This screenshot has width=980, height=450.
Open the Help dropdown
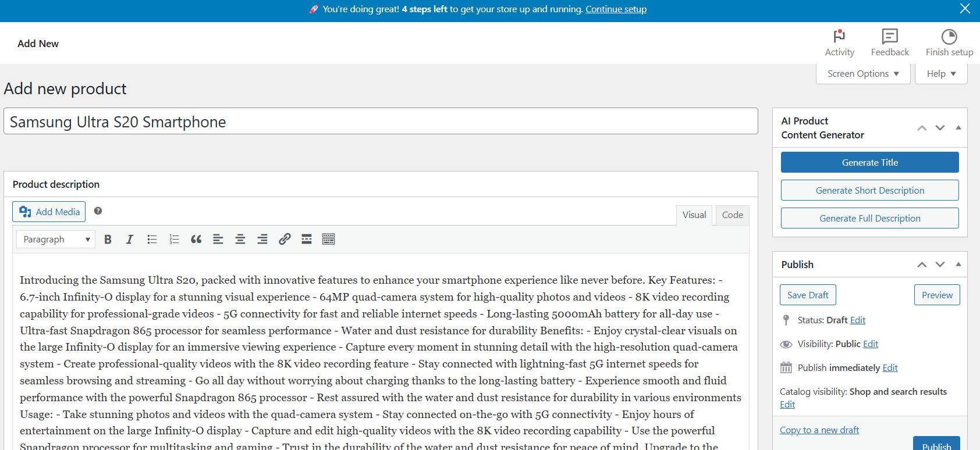click(941, 74)
